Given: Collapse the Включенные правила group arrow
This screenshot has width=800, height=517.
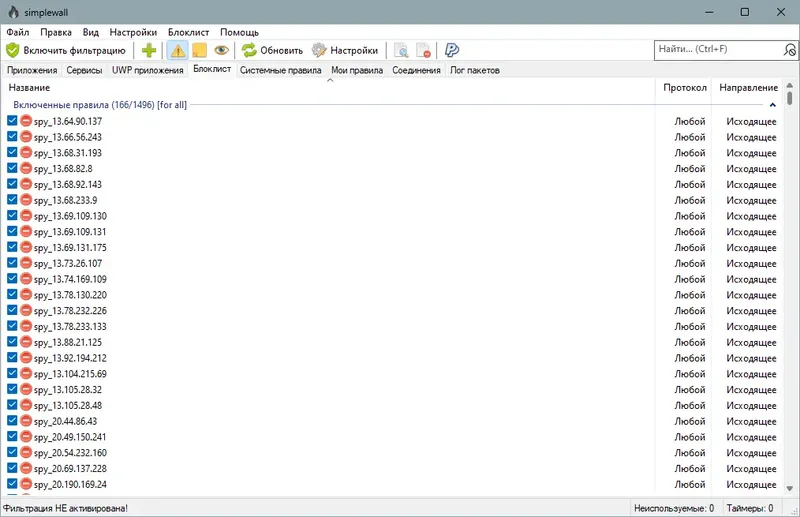Looking at the screenshot, I should (772, 105).
